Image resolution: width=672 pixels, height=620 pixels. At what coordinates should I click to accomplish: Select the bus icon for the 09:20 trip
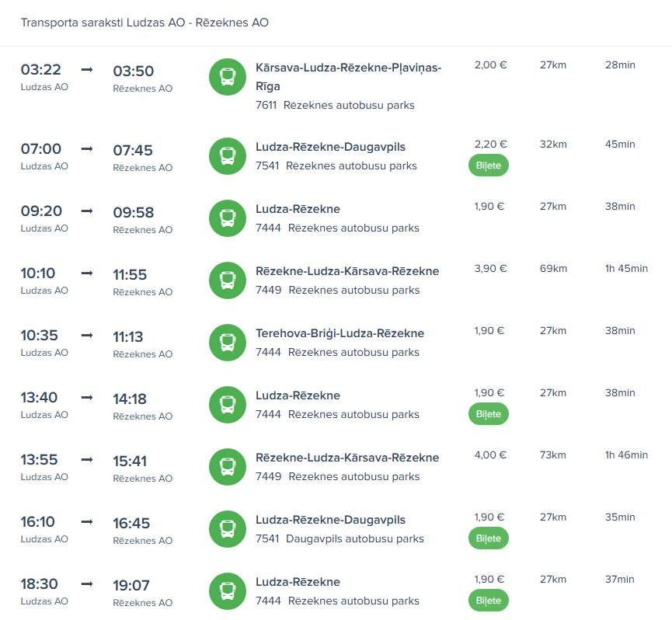point(228,218)
